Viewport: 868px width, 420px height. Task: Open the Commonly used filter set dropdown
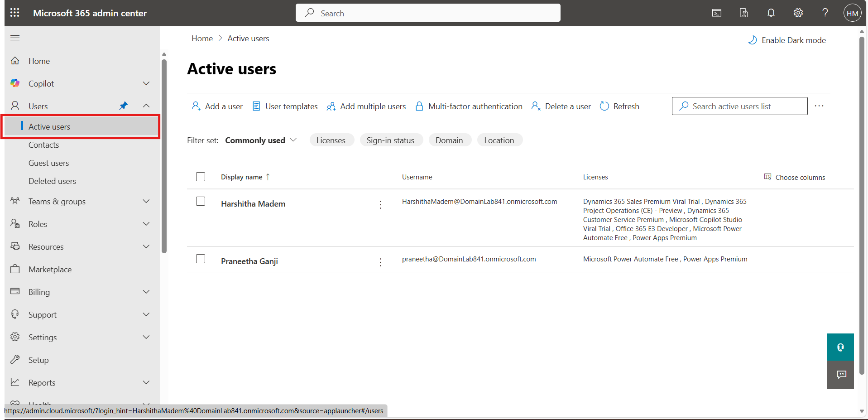pos(261,140)
